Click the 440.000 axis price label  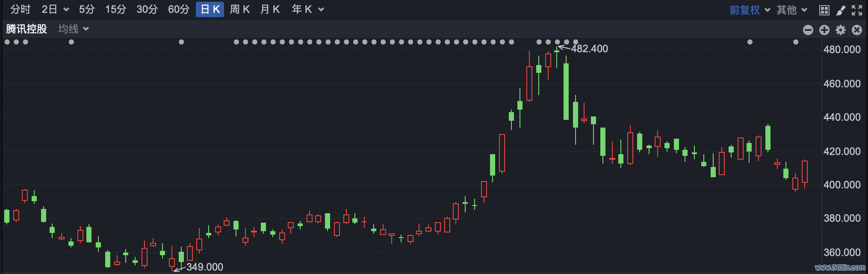tap(842, 117)
